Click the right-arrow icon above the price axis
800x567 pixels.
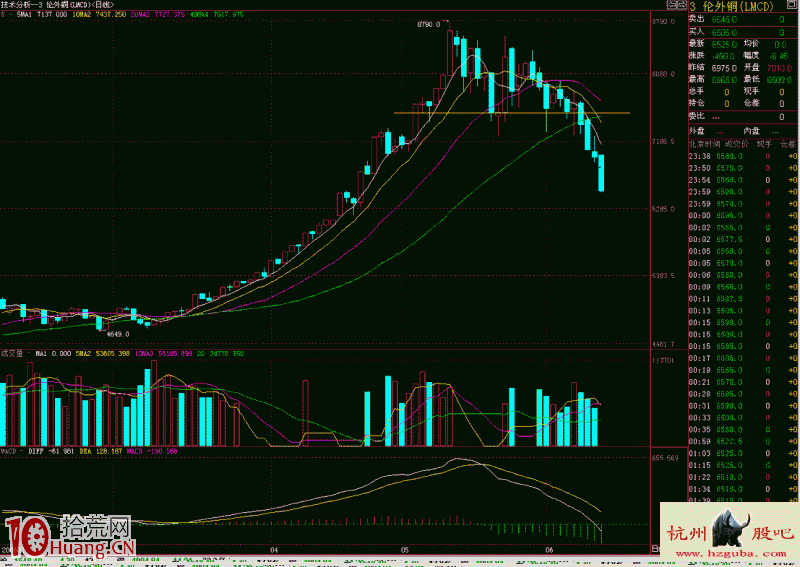point(682,5)
